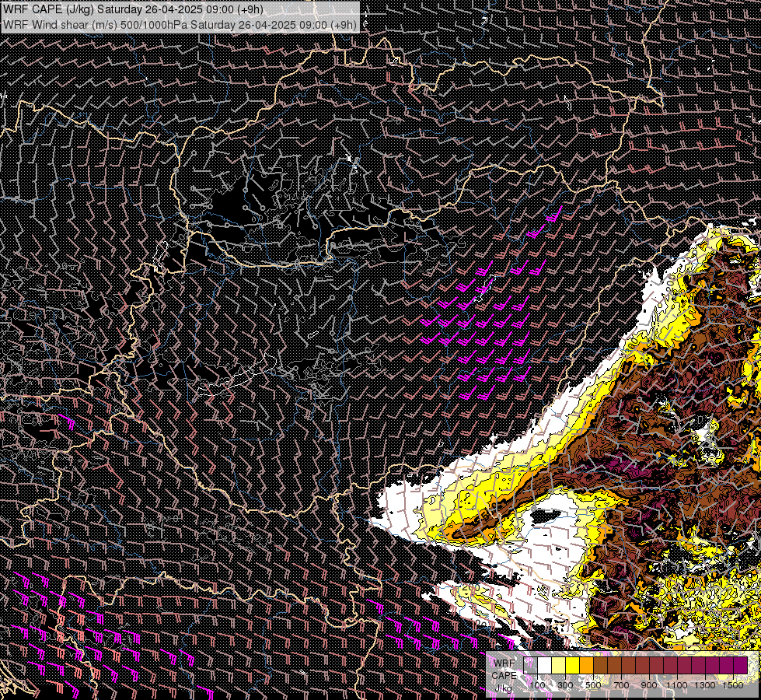Viewport: 761px width, 700px height.
Task: Click the CAPE label in the legend
Action: pos(504,675)
